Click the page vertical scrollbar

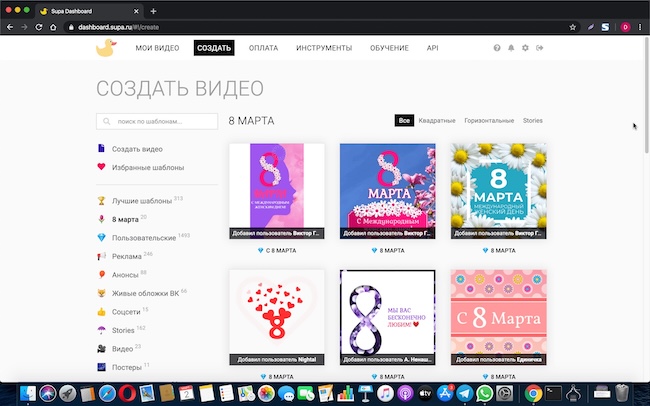[647, 95]
